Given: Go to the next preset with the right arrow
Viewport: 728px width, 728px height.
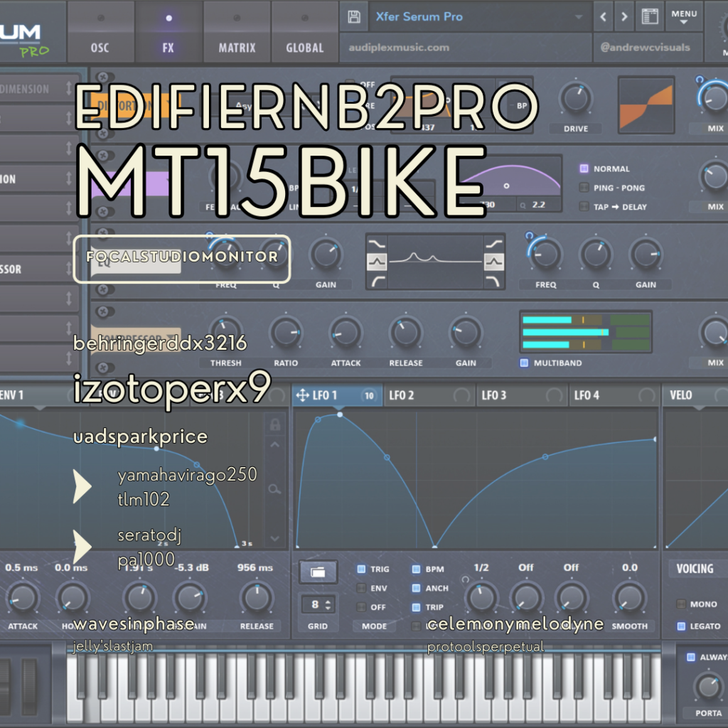Looking at the screenshot, I should tap(624, 17).
